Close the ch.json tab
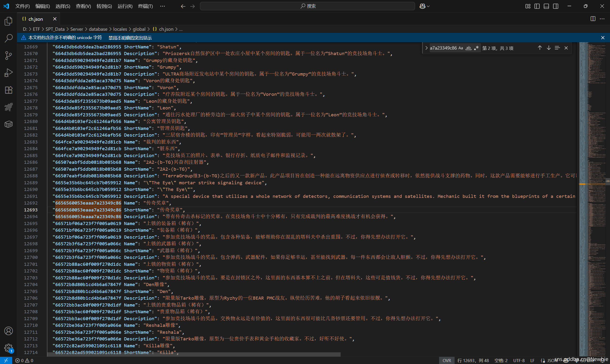 [x=55, y=19]
